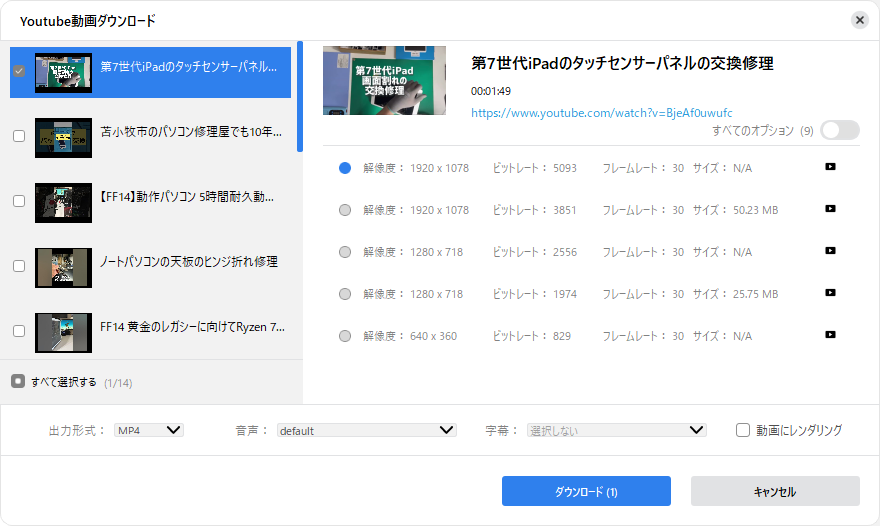This screenshot has width=880, height=526.
Task: Select 1280 x 718 bitrate 2556 option
Action: pos(345,252)
